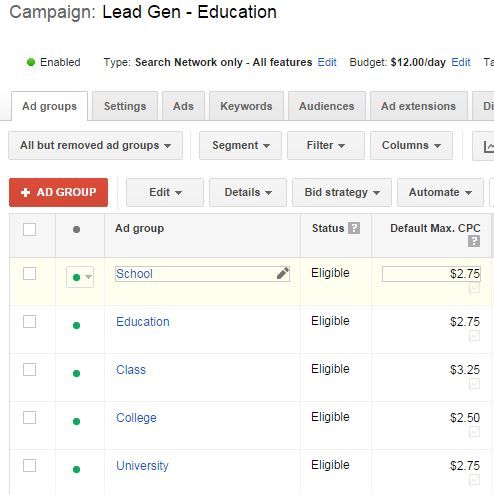
Task: Click the Status column help question mark icon
Action: pos(354,228)
